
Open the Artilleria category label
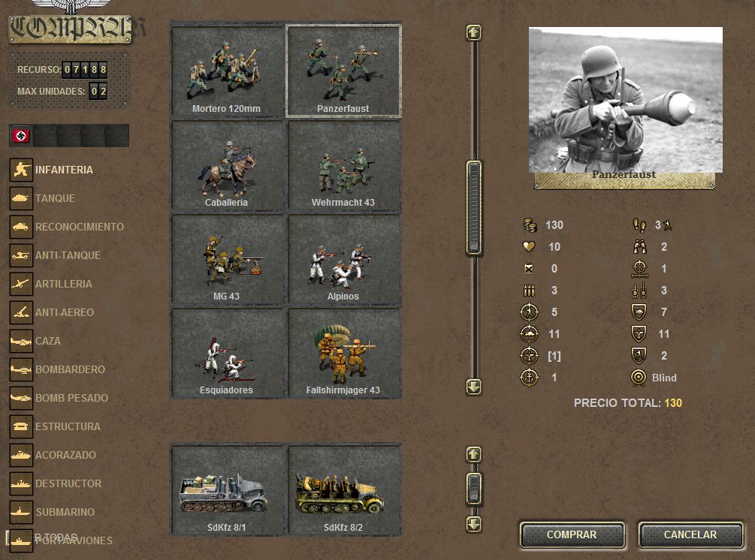64,284
